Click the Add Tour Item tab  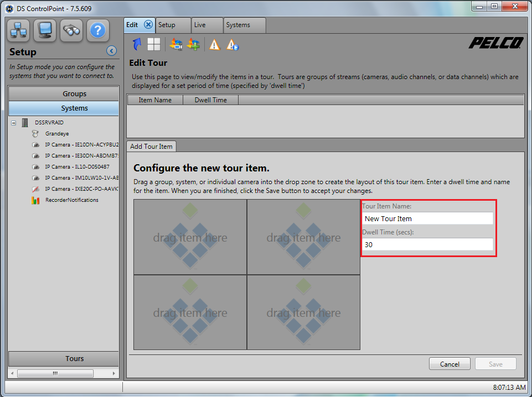coord(151,146)
